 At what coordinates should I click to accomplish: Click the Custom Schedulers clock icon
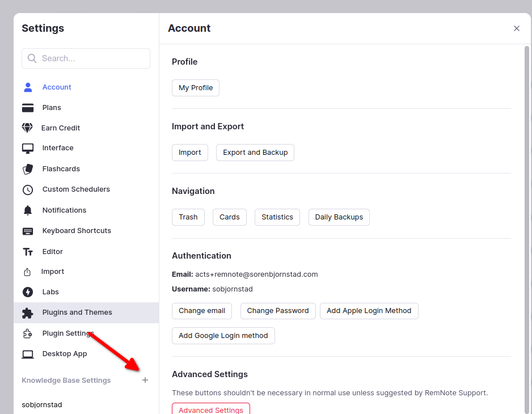pyautogui.click(x=28, y=189)
